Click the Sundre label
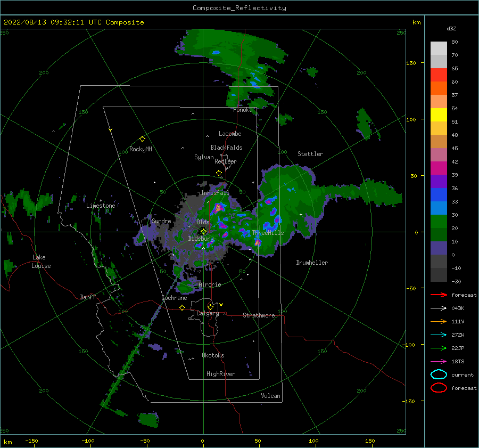This screenshot has height=448, width=479. point(161,221)
